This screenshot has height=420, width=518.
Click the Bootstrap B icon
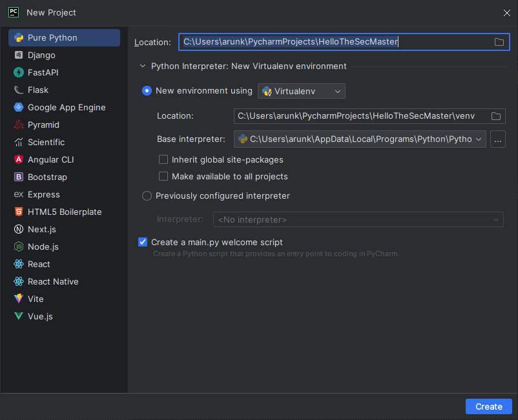tap(19, 177)
